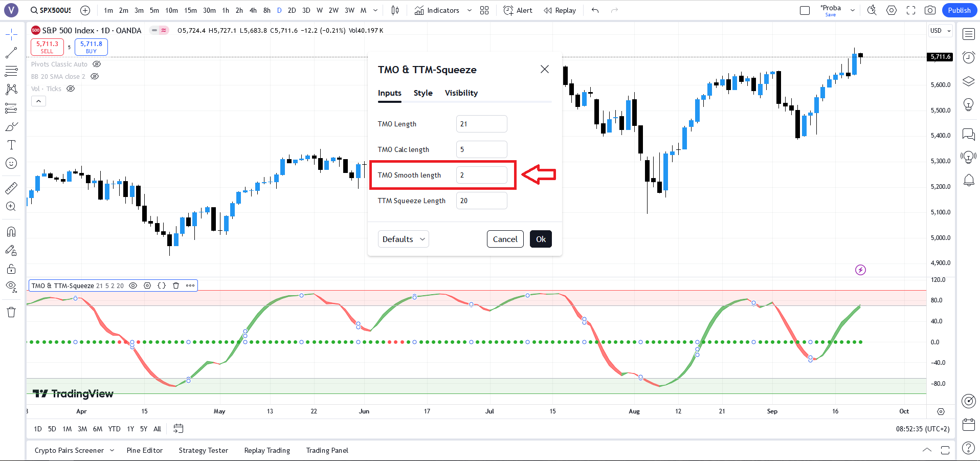
Task: Start bar Replay mode
Action: point(560,10)
